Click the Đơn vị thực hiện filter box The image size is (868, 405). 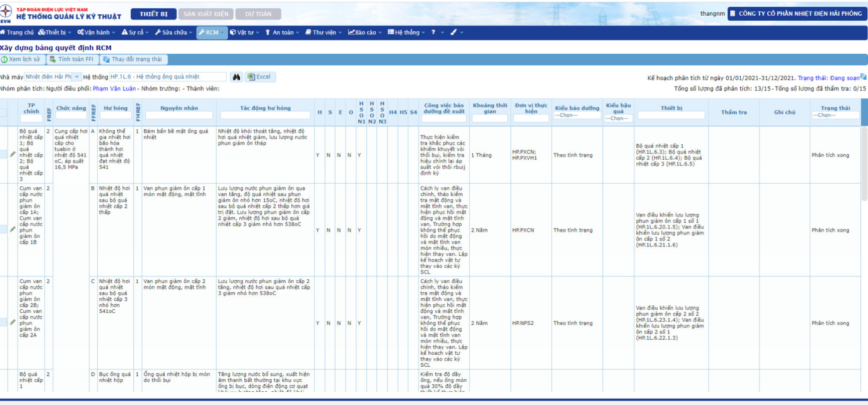[x=530, y=118]
